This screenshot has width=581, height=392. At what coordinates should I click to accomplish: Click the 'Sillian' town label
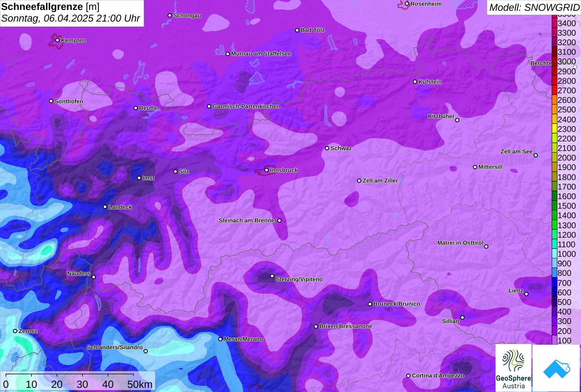coord(451,321)
